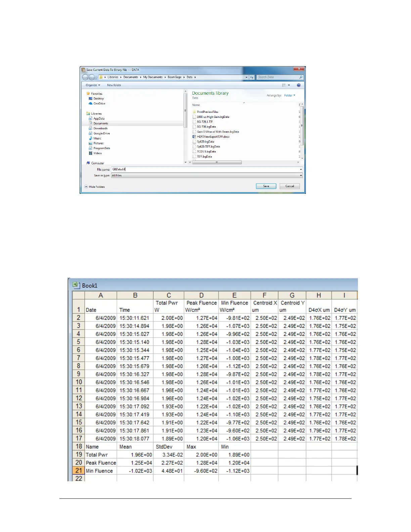Open the PrintPreviewFiles folder
This screenshot has width=411, height=532.
pyautogui.click(x=208, y=112)
